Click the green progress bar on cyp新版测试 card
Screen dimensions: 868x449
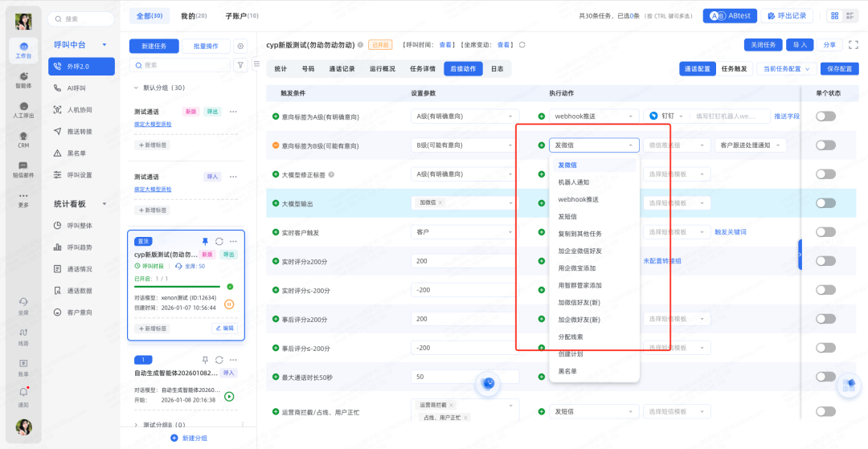[177, 286]
